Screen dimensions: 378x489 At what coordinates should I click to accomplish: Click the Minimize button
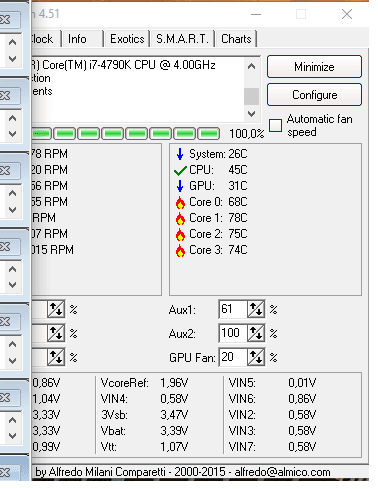tap(314, 67)
